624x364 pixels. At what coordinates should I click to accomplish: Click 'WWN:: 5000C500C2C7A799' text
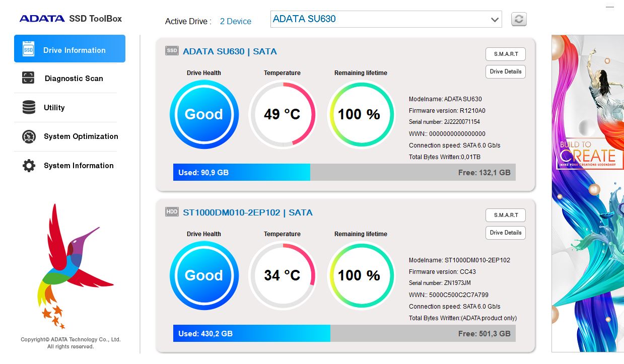(449, 295)
